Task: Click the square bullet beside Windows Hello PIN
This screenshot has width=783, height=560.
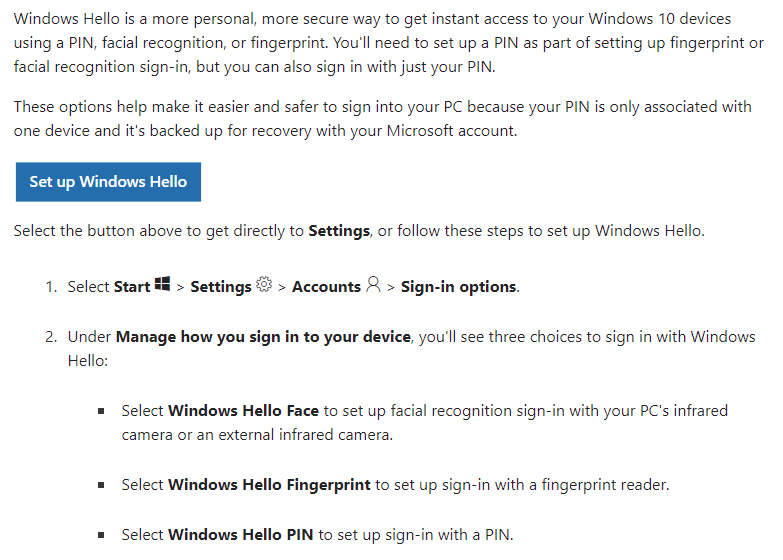Action: click(101, 535)
